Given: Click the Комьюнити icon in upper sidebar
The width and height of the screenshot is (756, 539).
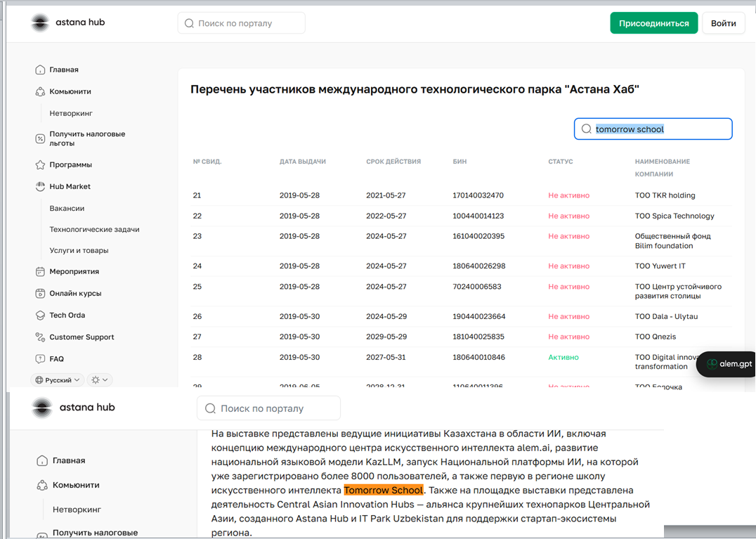Looking at the screenshot, I should click(x=40, y=91).
